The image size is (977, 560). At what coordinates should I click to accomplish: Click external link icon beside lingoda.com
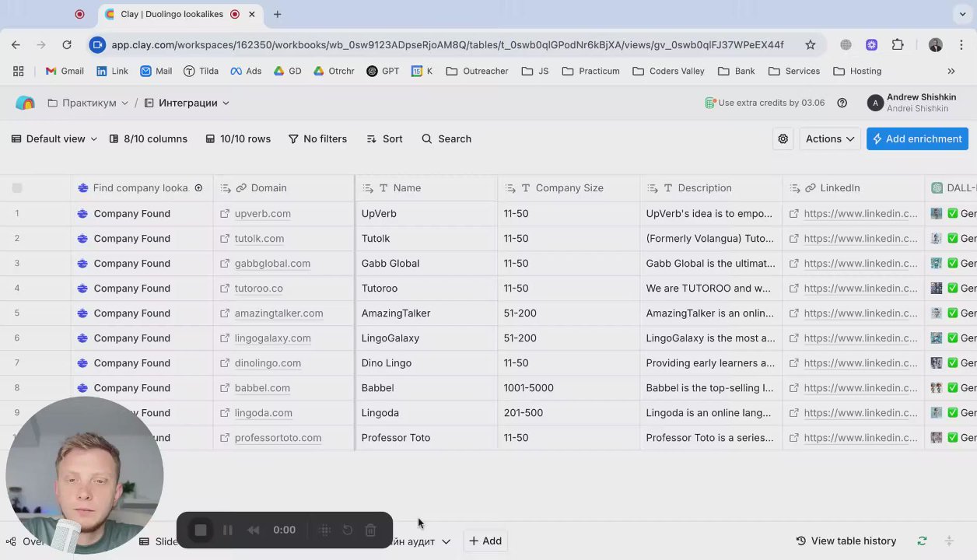coord(225,412)
